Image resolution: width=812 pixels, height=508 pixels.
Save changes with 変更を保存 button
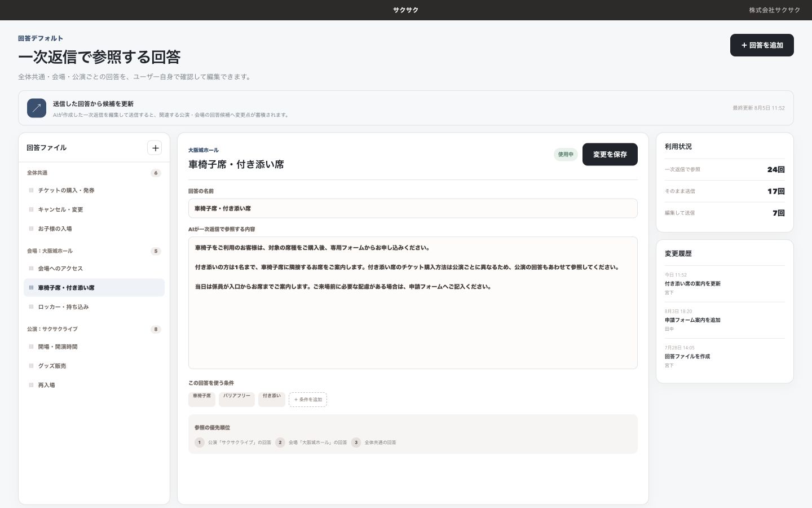(610, 154)
